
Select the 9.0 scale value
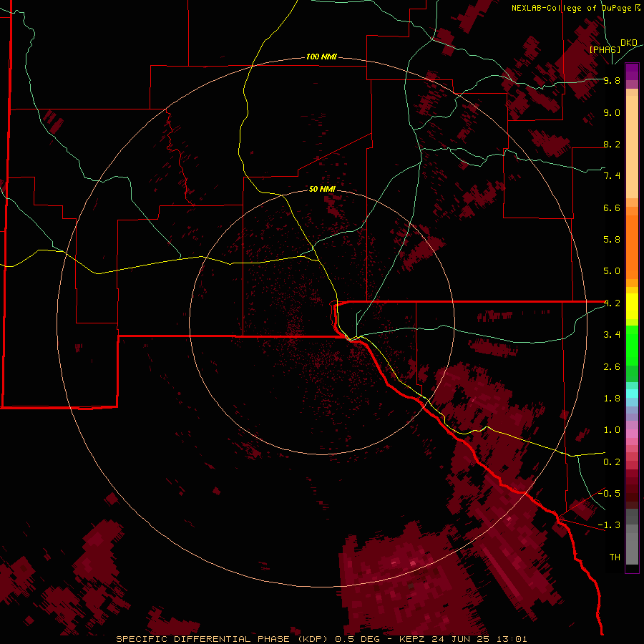612,112
